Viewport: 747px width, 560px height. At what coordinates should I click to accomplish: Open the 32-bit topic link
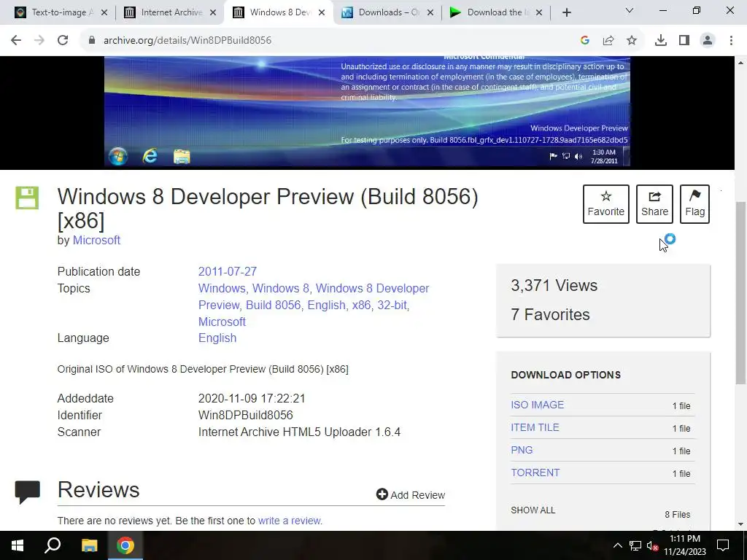point(392,306)
